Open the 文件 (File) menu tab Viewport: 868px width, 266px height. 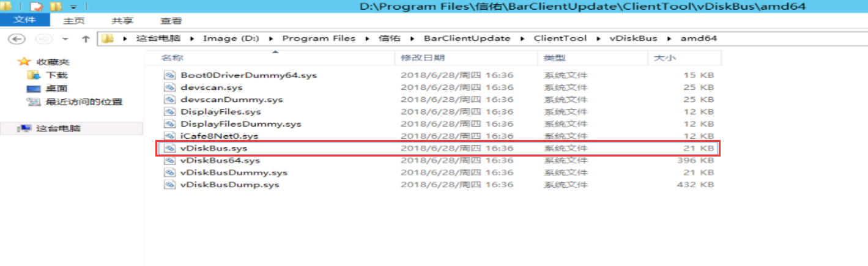tap(24, 20)
